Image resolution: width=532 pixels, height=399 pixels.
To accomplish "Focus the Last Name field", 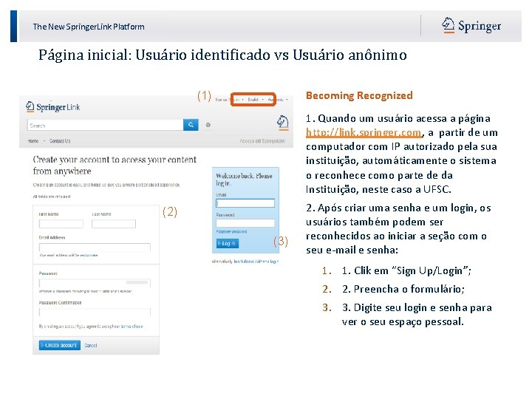I will click(114, 224).
